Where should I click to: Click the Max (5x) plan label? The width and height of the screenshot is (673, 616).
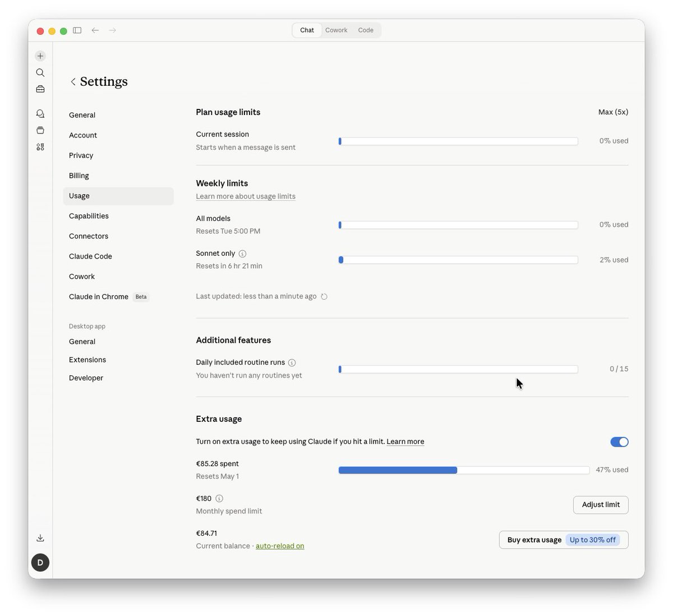point(613,112)
